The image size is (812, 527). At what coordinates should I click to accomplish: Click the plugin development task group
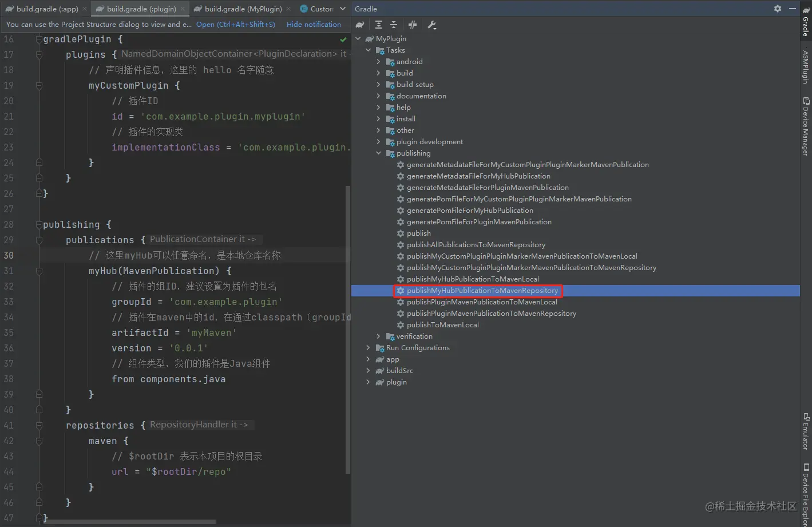pos(425,142)
